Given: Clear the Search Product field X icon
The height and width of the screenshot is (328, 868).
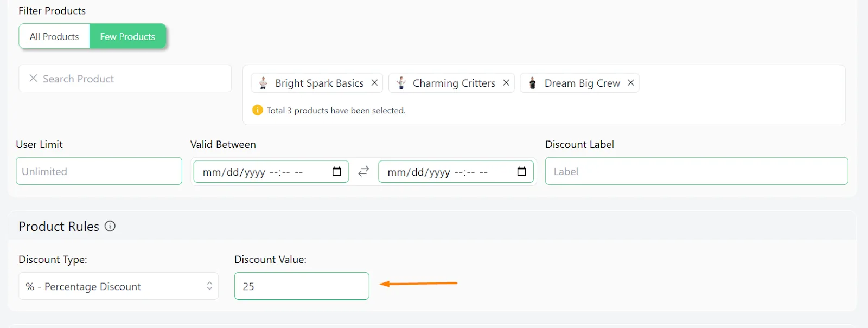Looking at the screenshot, I should pos(33,79).
